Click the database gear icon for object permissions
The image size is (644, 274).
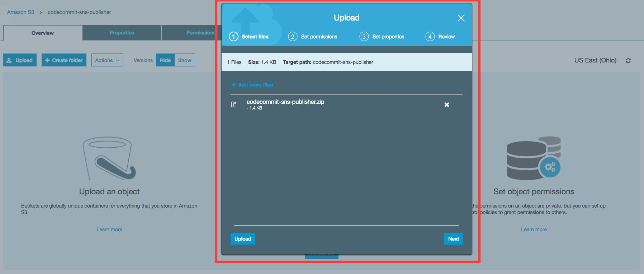pyautogui.click(x=534, y=158)
